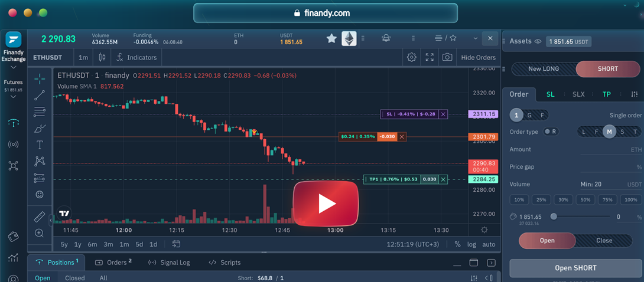The height and width of the screenshot is (282, 644).
Task: Open the timezone menu at 12:51:19 (UTC+3)
Action: (413, 244)
